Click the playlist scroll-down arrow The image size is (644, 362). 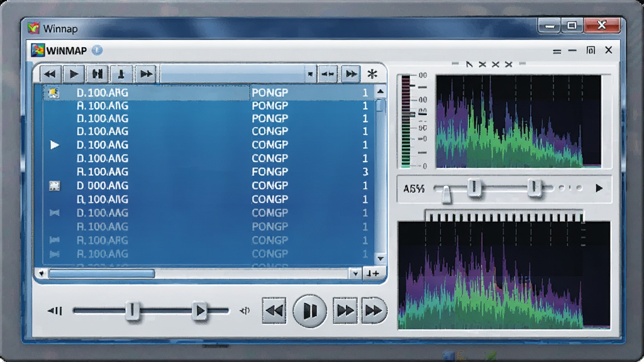coord(380,258)
